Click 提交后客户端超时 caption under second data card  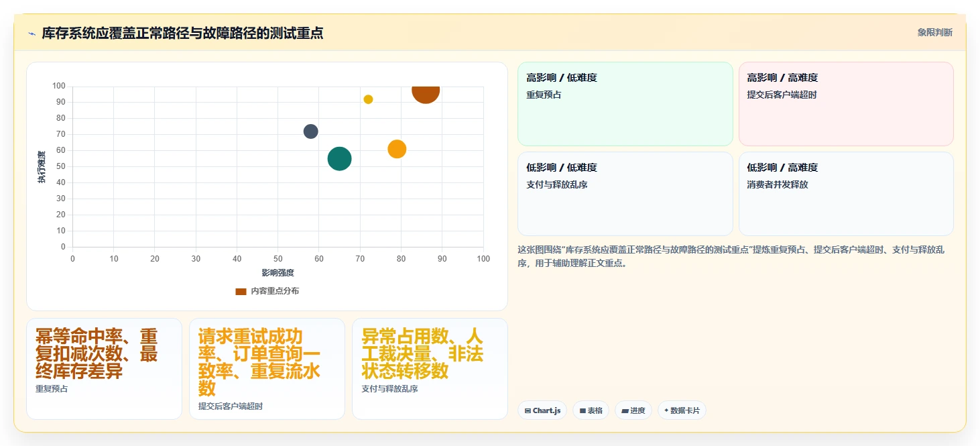point(231,406)
